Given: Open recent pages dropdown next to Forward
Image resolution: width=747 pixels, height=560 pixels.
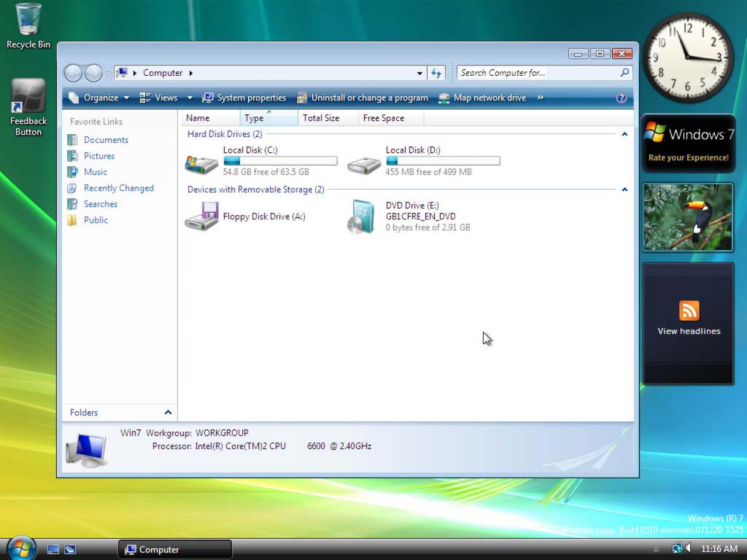Looking at the screenshot, I should point(108,73).
